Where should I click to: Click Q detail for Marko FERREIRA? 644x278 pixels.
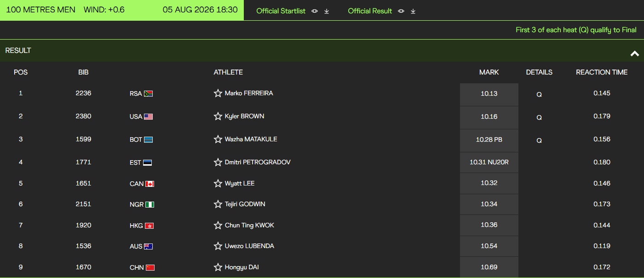(x=539, y=94)
